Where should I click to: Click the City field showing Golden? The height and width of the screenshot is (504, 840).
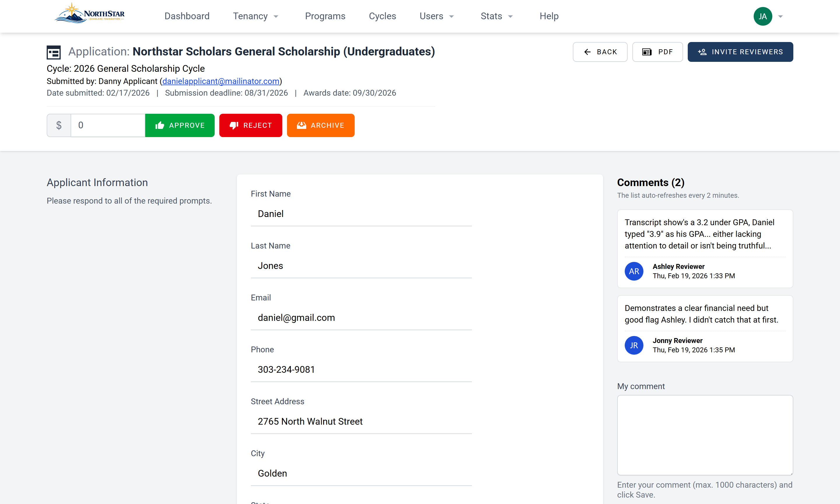tap(361, 473)
